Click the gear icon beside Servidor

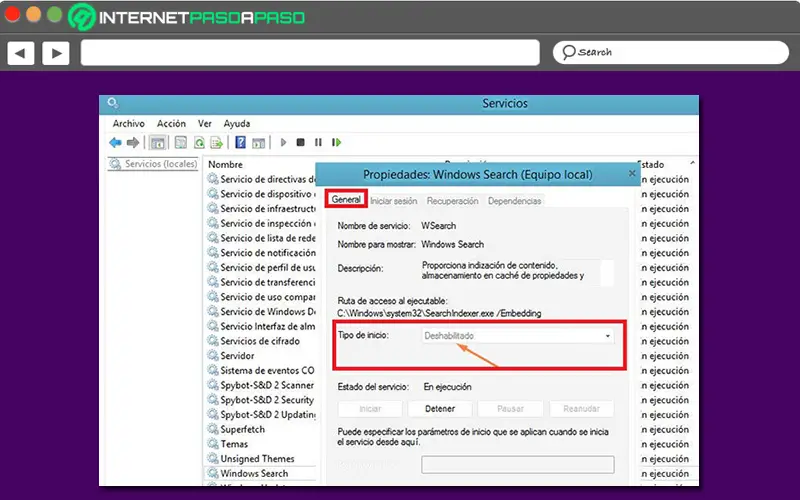(x=212, y=356)
